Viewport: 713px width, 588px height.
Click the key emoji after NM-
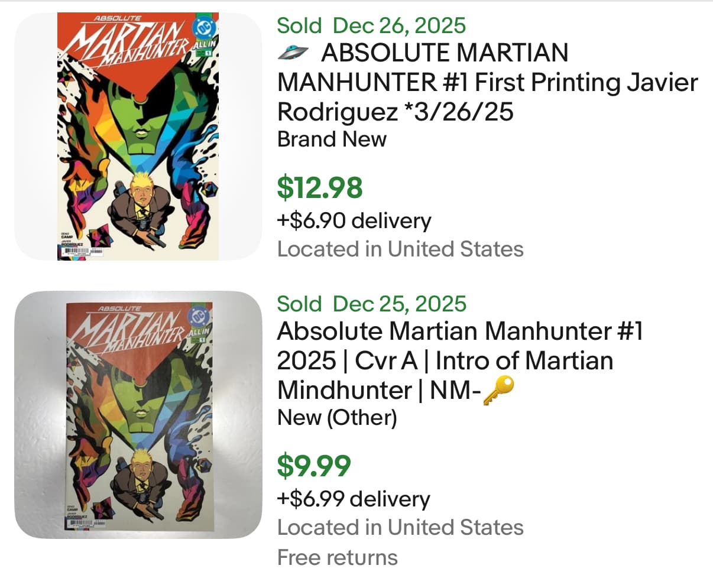point(498,390)
